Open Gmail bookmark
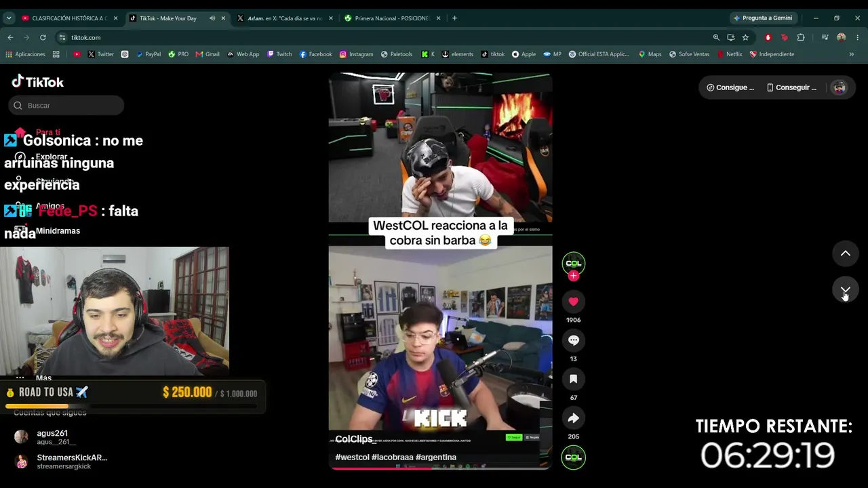The image size is (868, 488). click(208, 54)
